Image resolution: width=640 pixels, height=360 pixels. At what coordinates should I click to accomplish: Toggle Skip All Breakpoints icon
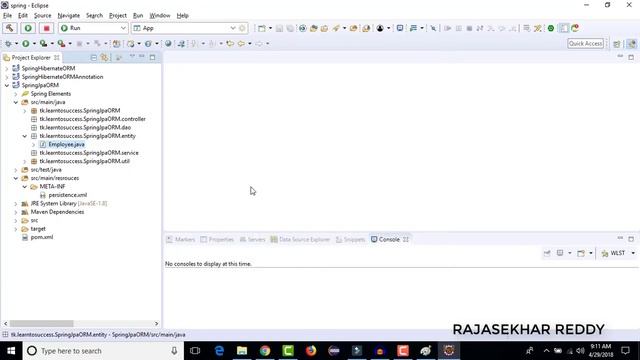click(433, 28)
